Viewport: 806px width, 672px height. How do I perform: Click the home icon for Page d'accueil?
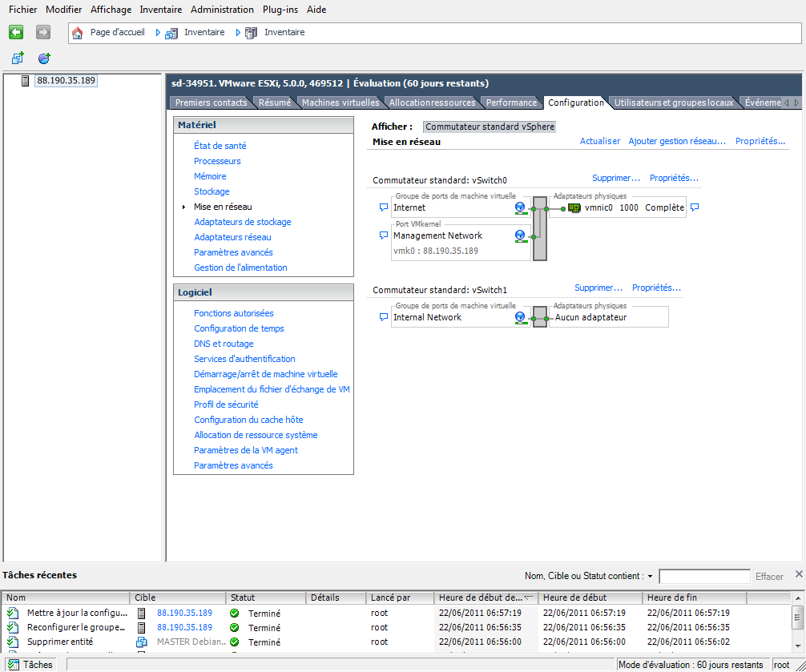pos(77,33)
